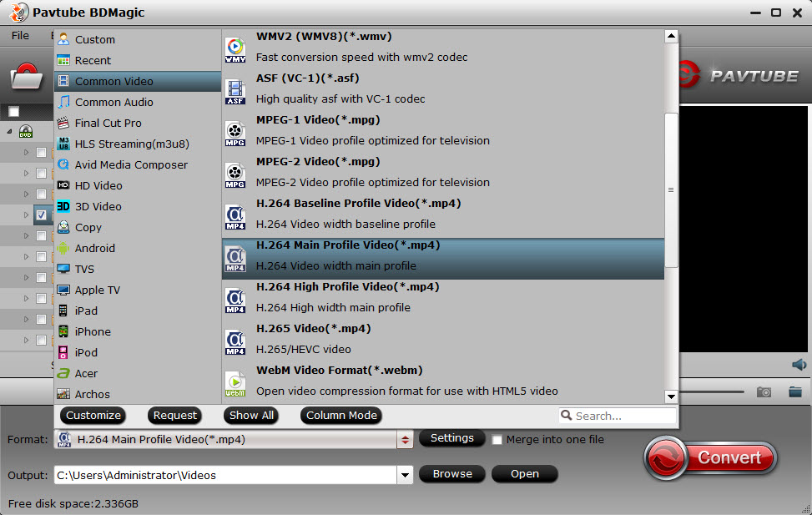Click the HLS Streaming M3U8 icon
Viewport: 812px width, 515px height.
[63, 144]
